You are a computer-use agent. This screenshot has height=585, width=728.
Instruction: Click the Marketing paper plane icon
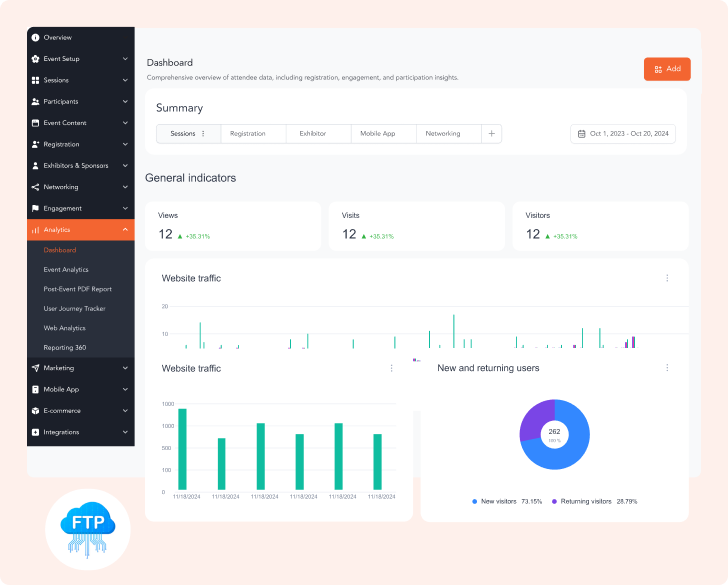(x=35, y=368)
